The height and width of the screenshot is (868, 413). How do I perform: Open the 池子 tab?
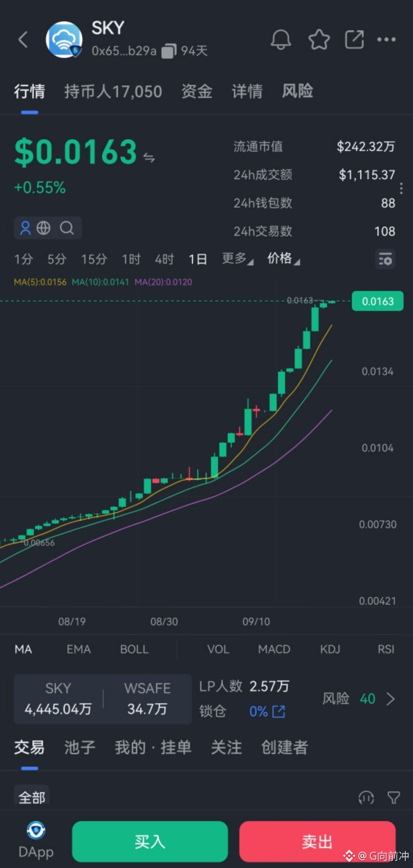click(x=80, y=747)
